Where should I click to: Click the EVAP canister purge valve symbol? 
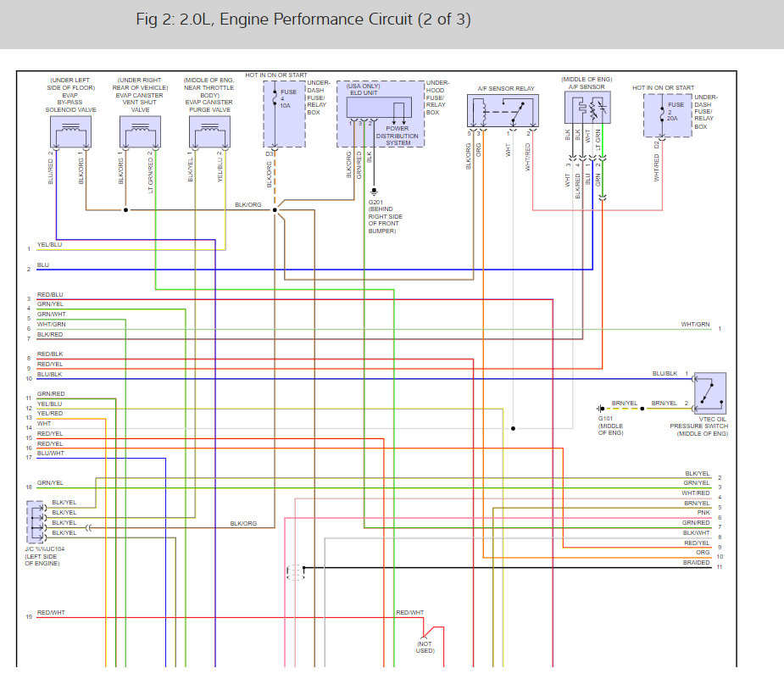pyautogui.click(x=209, y=132)
